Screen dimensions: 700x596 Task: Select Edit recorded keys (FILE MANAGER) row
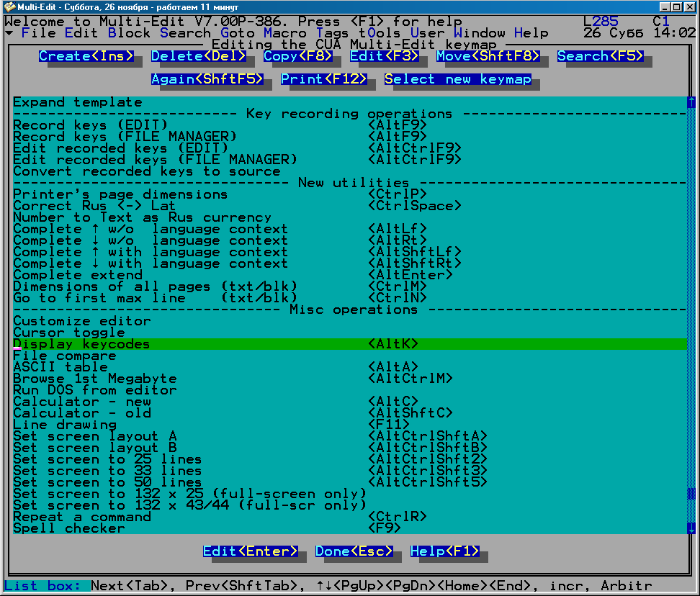[x=350, y=160]
